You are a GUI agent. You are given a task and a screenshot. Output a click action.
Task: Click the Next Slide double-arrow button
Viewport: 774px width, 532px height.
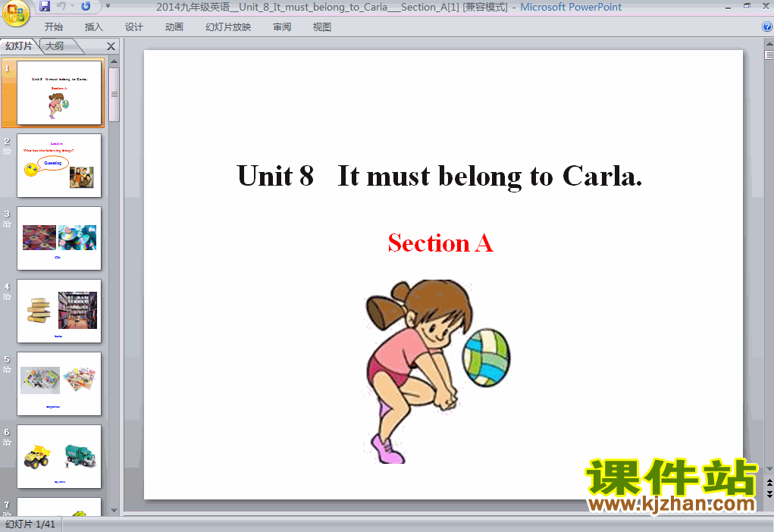769,494
